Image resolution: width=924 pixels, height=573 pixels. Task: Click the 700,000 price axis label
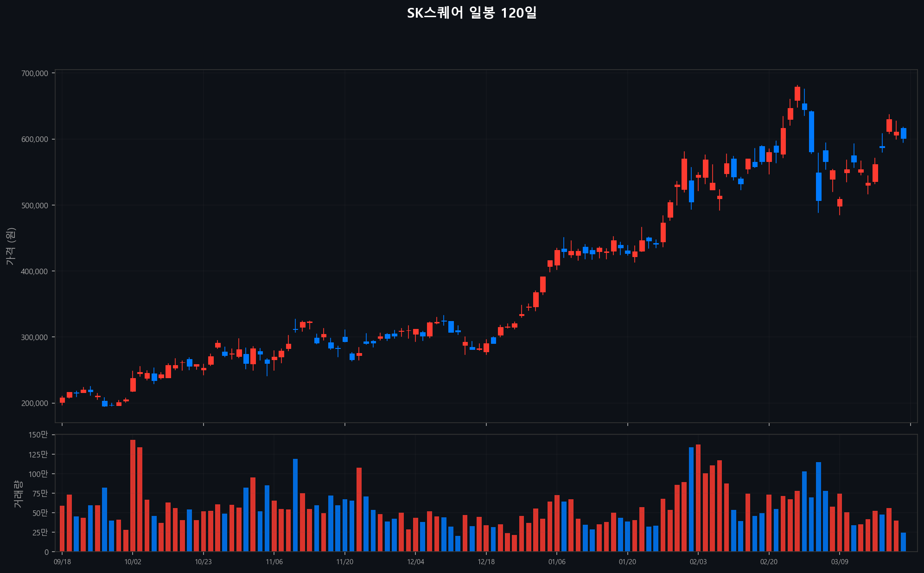point(35,73)
